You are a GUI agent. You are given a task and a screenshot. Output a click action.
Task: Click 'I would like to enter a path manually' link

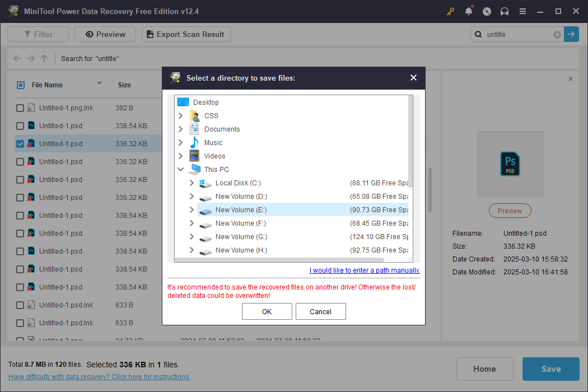365,270
